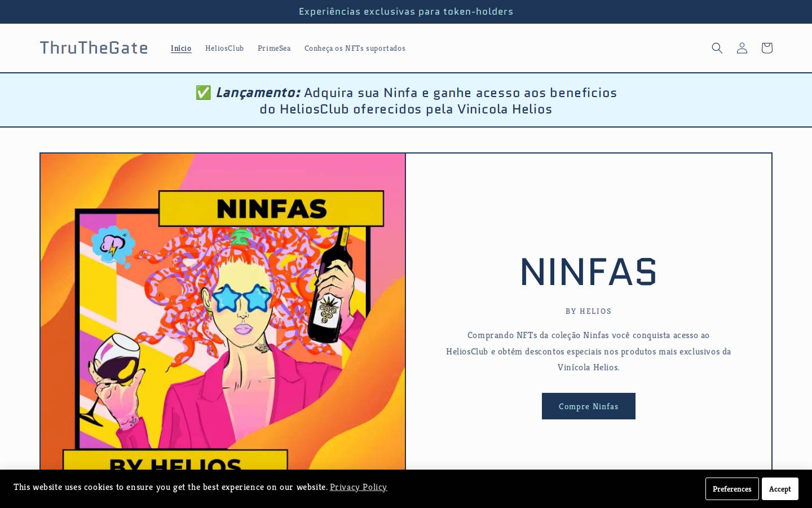This screenshot has height=508, width=812.
Task: Go to ThruTheGate home logo
Action: 94,48
